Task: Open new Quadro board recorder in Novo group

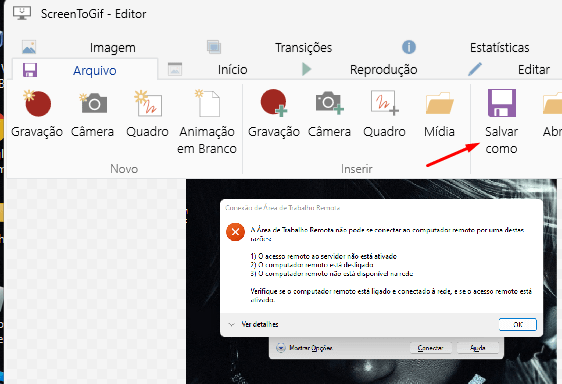Action: click(147, 115)
